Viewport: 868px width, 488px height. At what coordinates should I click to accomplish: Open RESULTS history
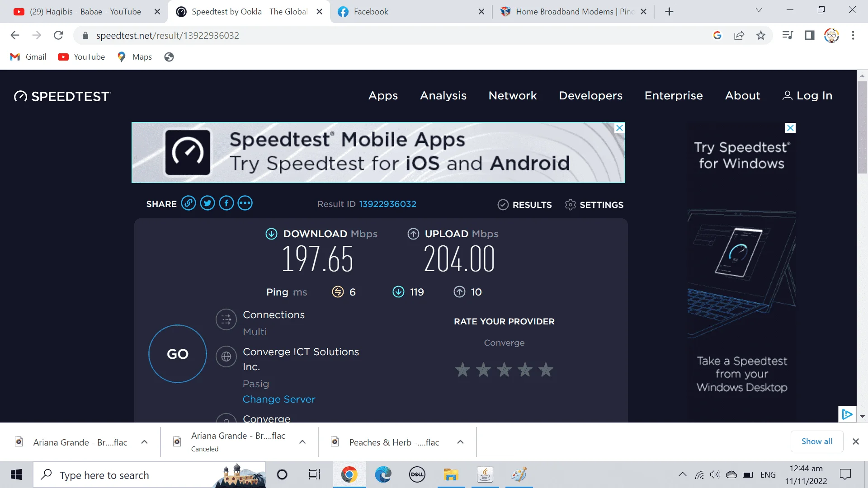tap(524, 205)
